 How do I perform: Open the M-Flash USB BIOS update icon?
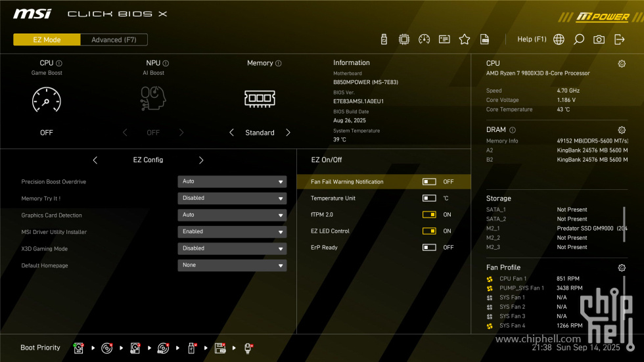(384, 39)
